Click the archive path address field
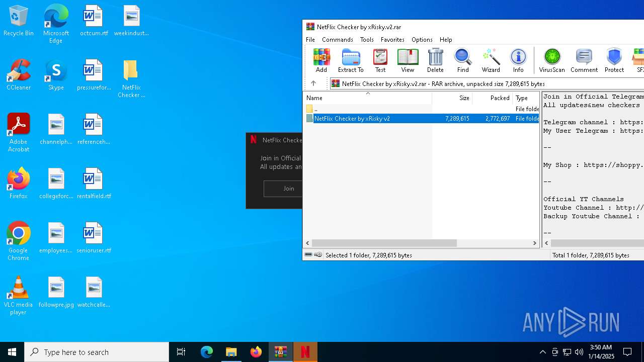This screenshot has height=362, width=644. [487, 83]
